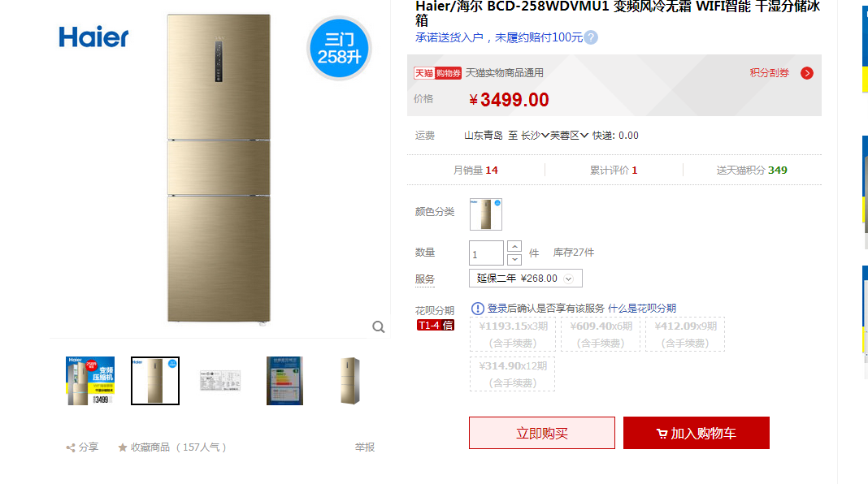Click the 加入购物车 button
The height and width of the screenshot is (484, 868).
pos(697,433)
